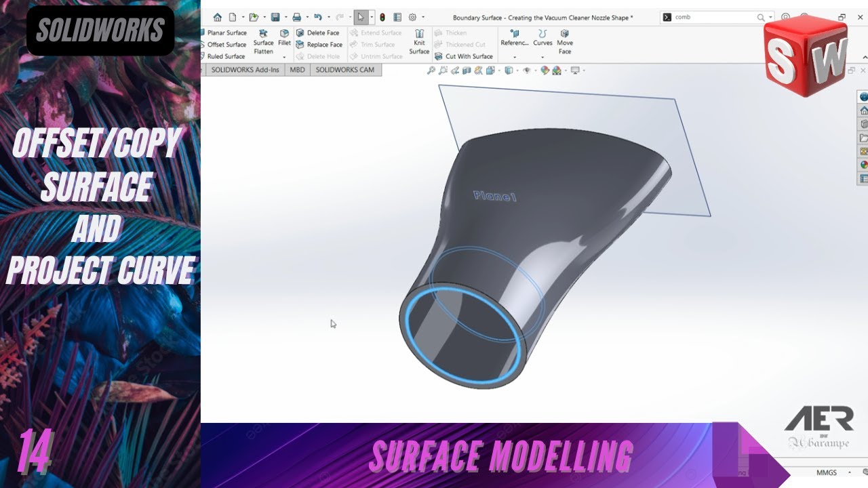Click the Previous View icon
868x488 pixels.
pyautogui.click(x=455, y=70)
